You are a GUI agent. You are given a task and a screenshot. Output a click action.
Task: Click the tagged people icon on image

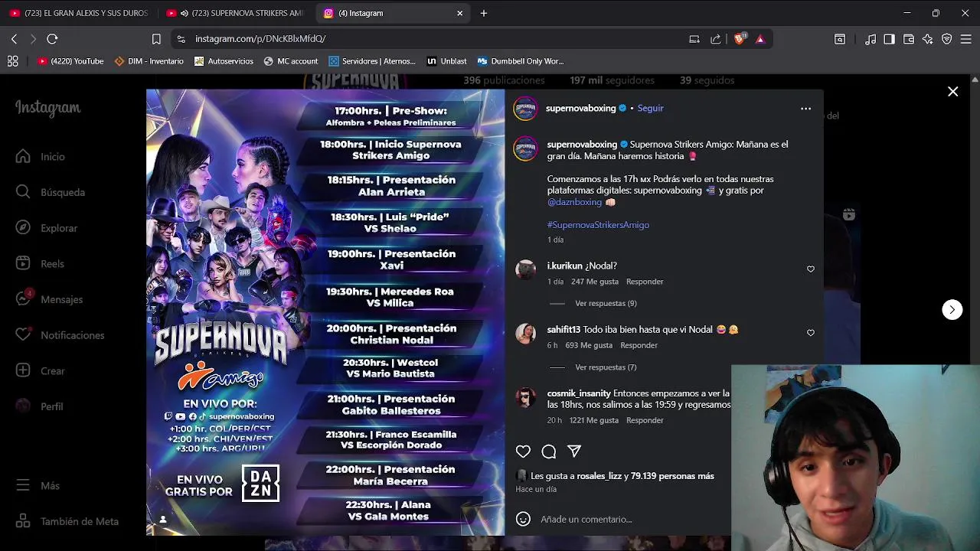163,520
